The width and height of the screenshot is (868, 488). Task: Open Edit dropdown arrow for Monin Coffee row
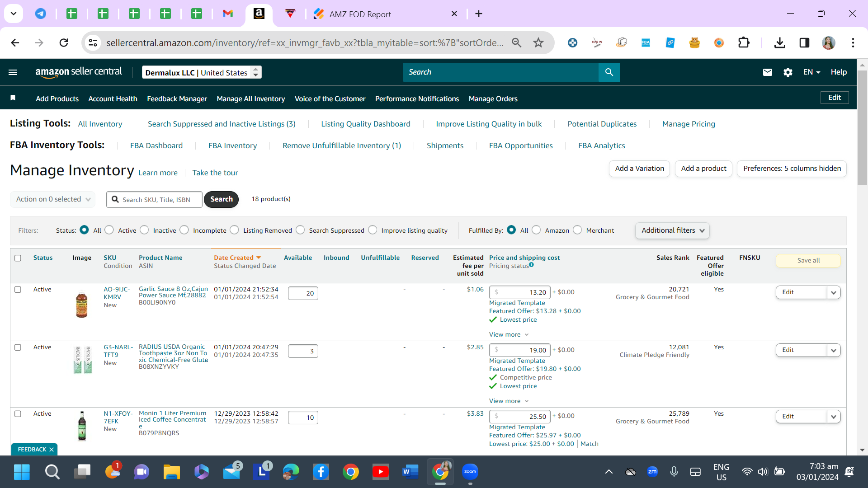tap(834, 417)
